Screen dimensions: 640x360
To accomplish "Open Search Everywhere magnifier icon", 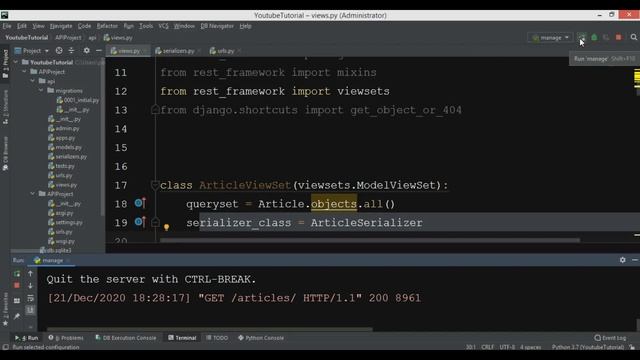I will pos(633,37).
